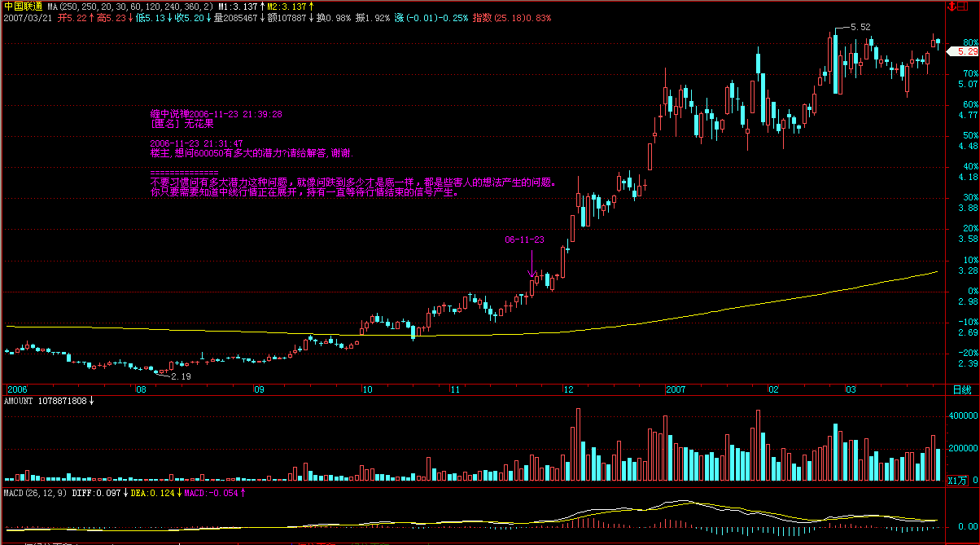Click the 2.19 low price marker
Viewport: 980px width, 545px height.
coord(181,376)
